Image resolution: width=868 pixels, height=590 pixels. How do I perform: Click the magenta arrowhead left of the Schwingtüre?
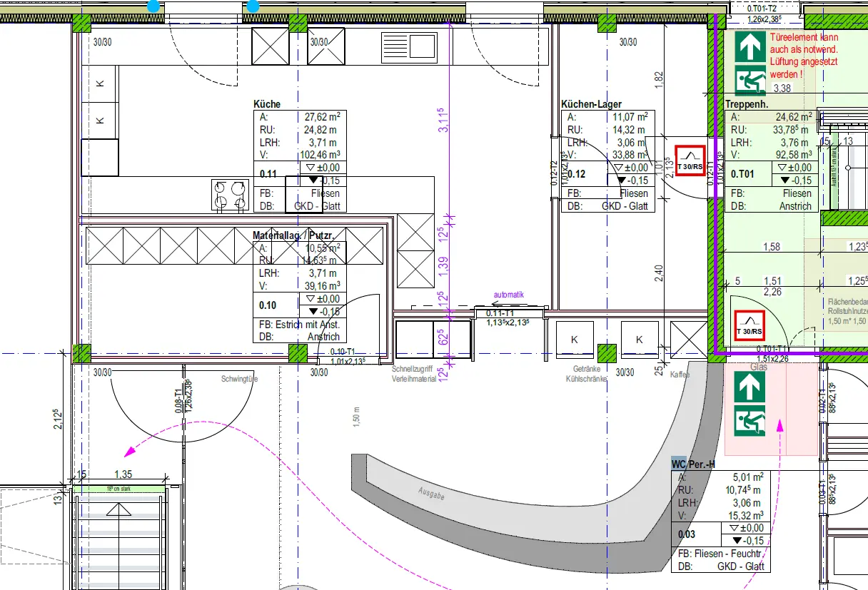pos(130,451)
